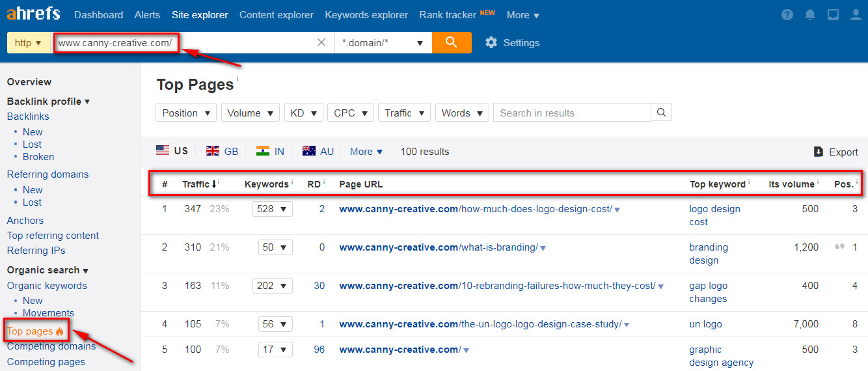Screen dimensions: 868x371
Task: Run the orange search button
Action: [452, 42]
